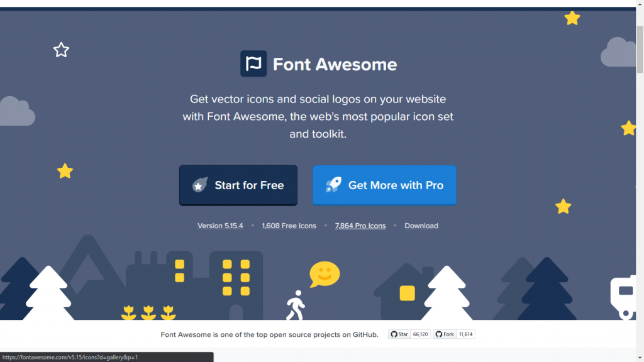Click the Font Awesome flag logo icon

click(x=253, y=63)
